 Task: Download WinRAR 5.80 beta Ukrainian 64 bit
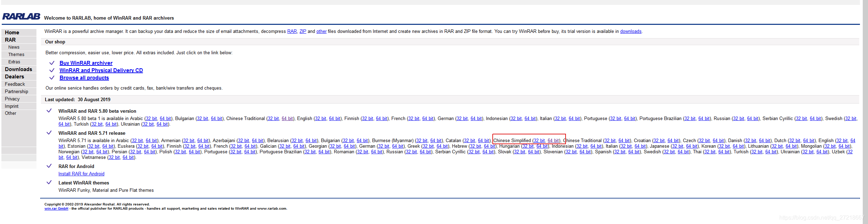point(162,124)
